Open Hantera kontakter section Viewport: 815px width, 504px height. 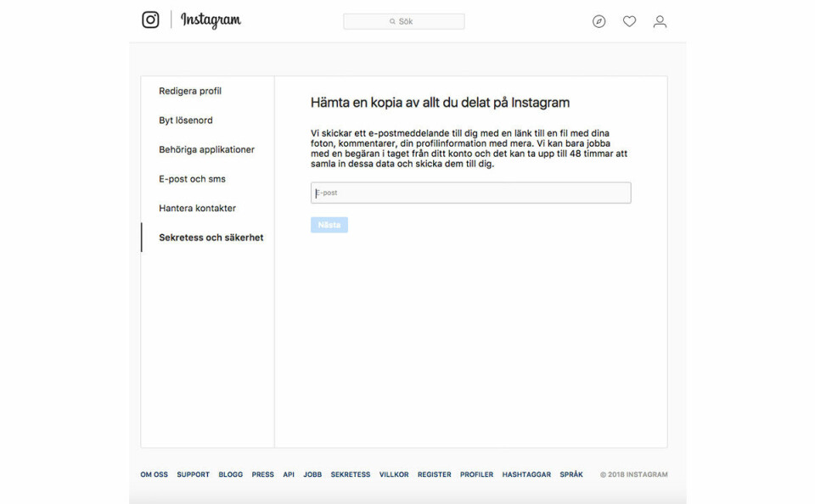click(198, 208)
